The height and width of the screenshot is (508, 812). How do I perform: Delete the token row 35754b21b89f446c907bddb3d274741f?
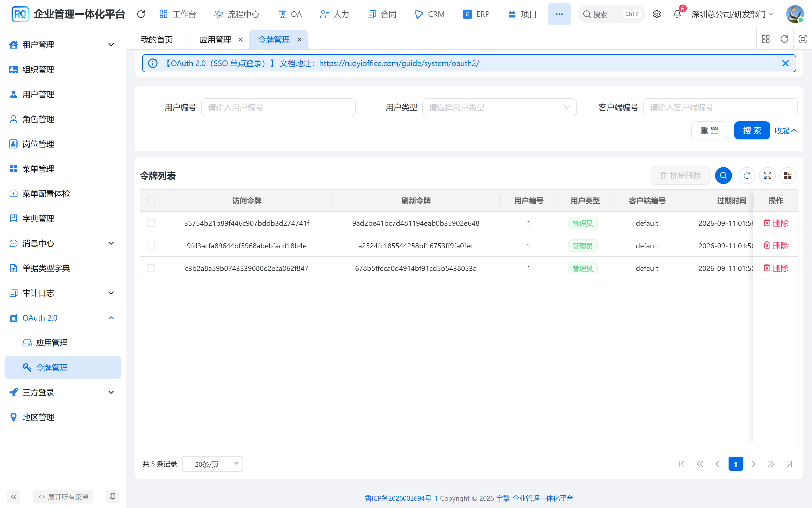tap(776, 223)
